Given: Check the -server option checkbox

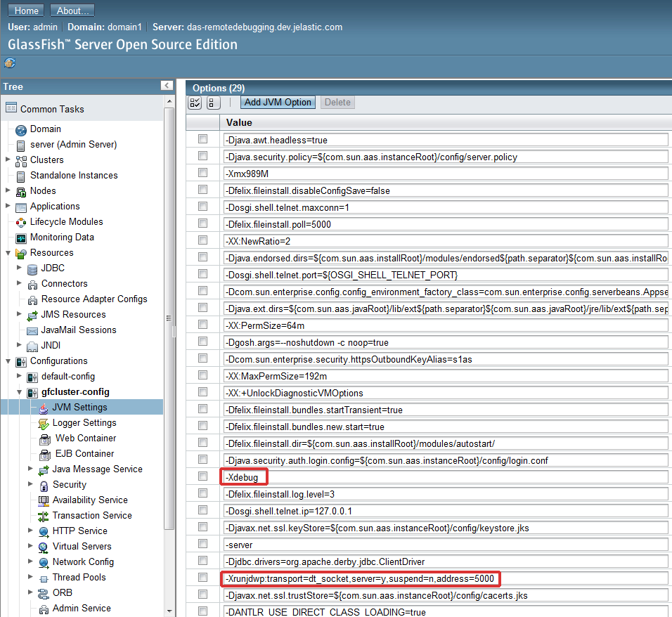Looking at the screenshot, I should pyautogui.click(x=202, y=544).
